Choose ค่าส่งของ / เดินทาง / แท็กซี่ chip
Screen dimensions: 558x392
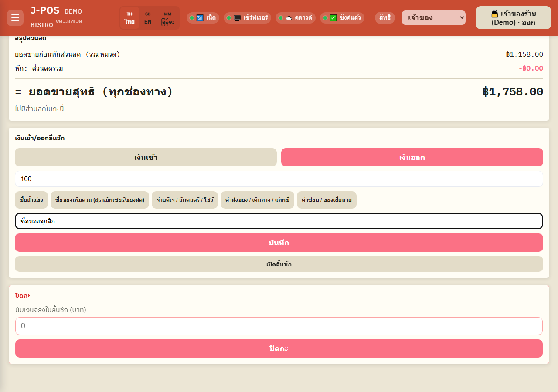[x=257, y=200]
